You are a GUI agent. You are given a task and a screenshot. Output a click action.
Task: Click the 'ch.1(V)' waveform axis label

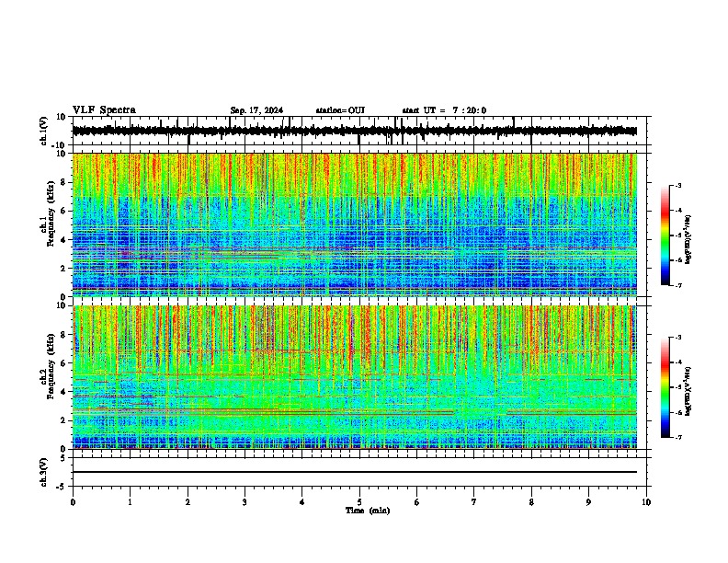click(43, 131)
